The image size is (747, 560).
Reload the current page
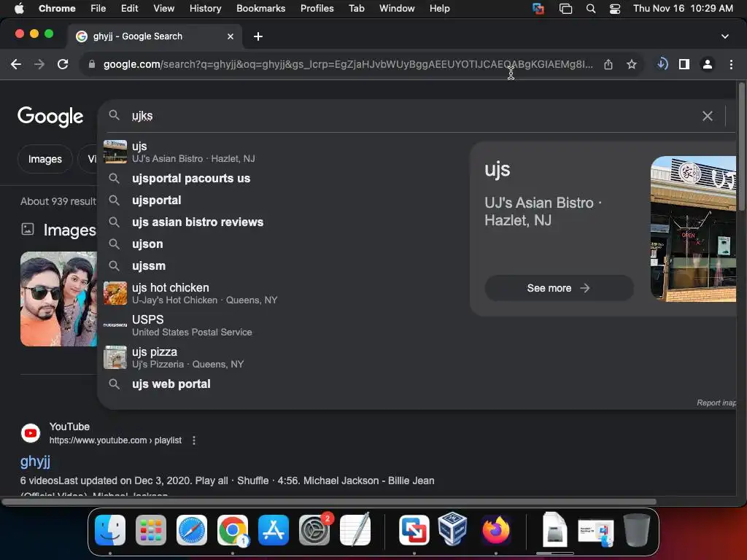click(x=63, y=64)
